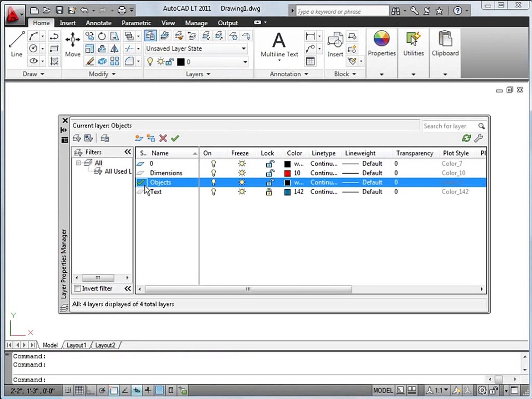Viewport: 532px width, 399px height.
Task: Change the Text layer color 142 swatch
Action: click(x=287, y=192)
